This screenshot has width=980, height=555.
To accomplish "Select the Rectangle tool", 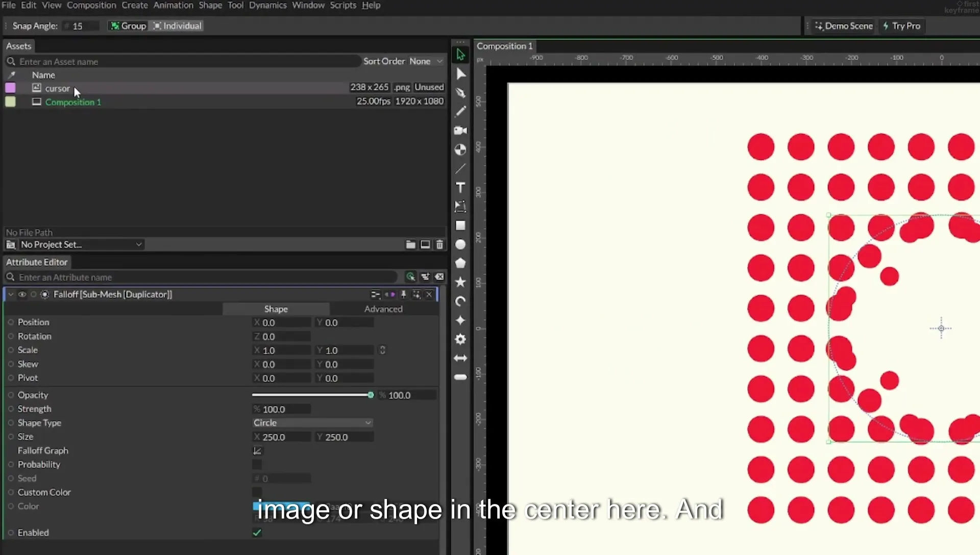I will pos(460,225).
